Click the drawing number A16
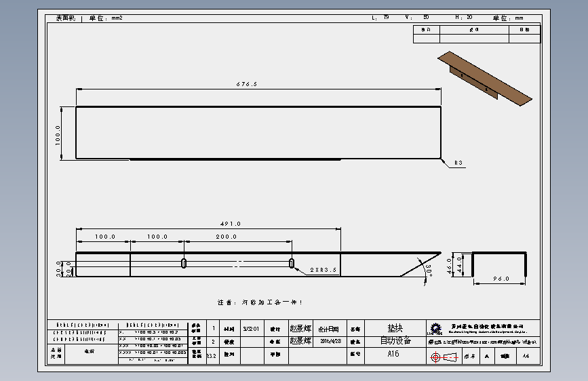Viewport: 588px width, 381px height. click(x=393, y=354)
